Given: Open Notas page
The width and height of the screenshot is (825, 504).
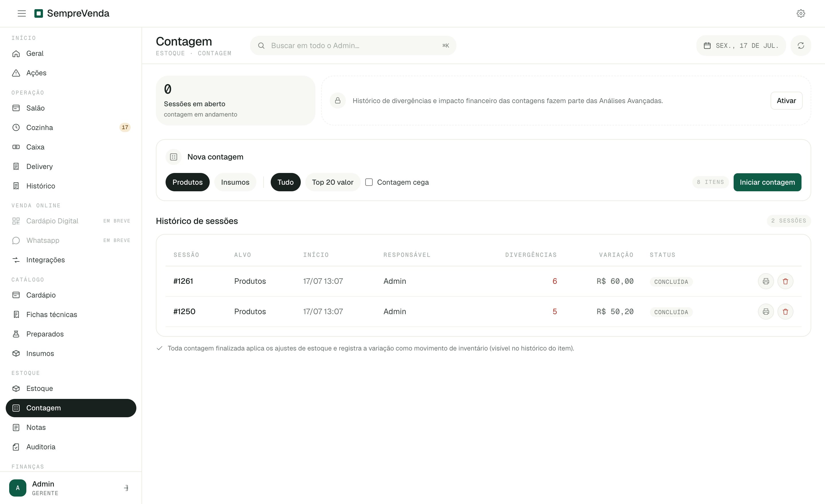Looking at the screenshot, I should (71, 427).
